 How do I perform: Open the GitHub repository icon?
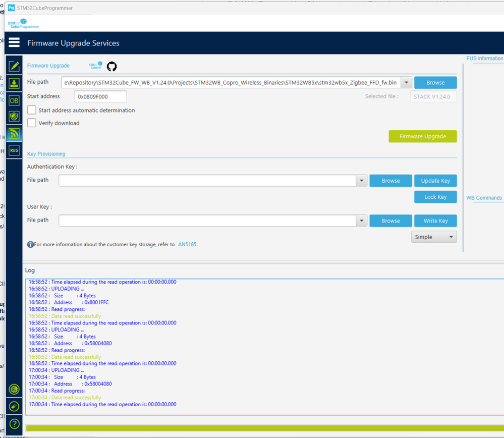pyautogui.click(x=111, y=66)
